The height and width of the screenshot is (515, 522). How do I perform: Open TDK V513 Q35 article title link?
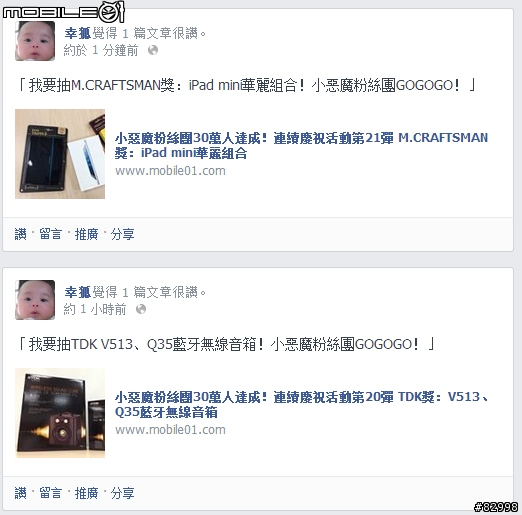pos(301,404)
